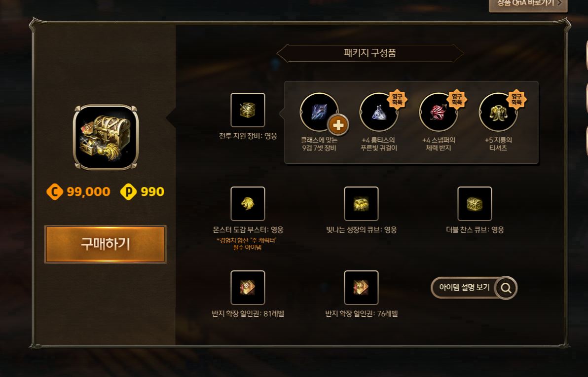The height and width of the screenshot is (377, 588).
Task: Click the golden treasure chest package thumbnail
Action: [x=106, y=137]
